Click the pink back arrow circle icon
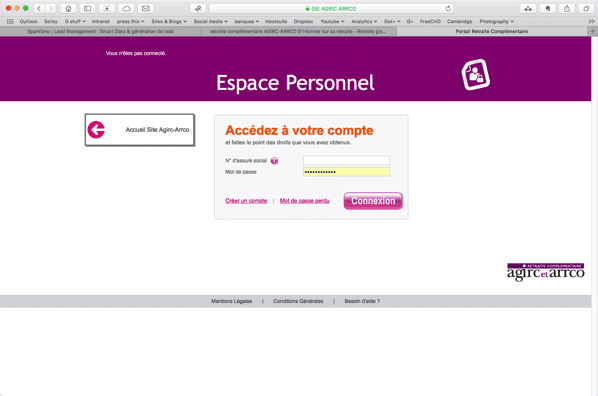The height and width of the screenshot is (396, 598). [96, 130]
